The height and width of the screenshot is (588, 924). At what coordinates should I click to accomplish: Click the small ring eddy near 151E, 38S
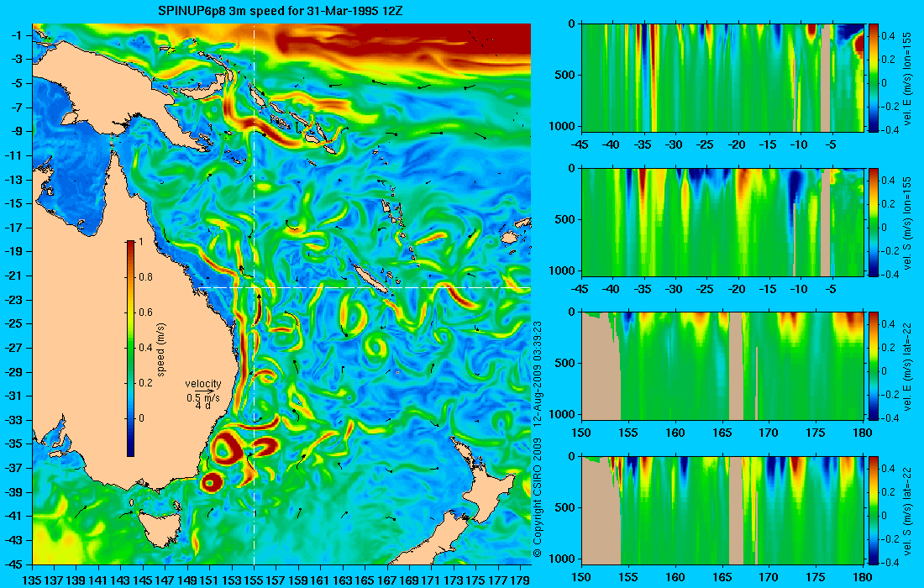coord(211,482)
